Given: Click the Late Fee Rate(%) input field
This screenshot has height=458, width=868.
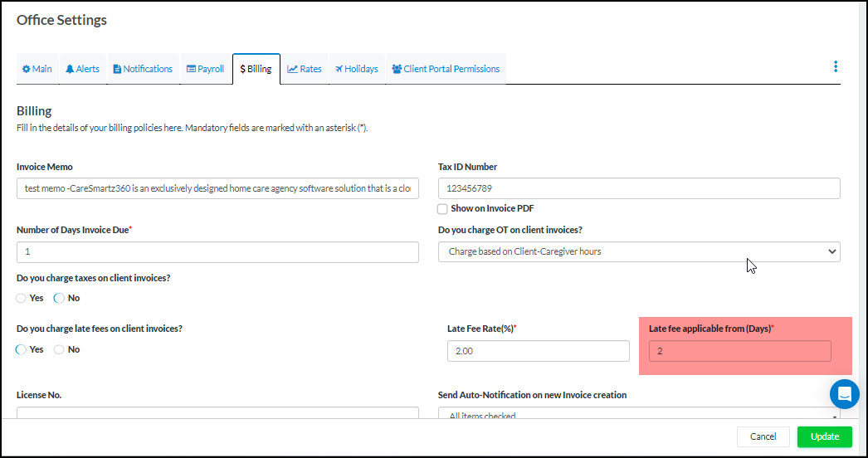Looking at the screenshot, I should coord(538,351).
